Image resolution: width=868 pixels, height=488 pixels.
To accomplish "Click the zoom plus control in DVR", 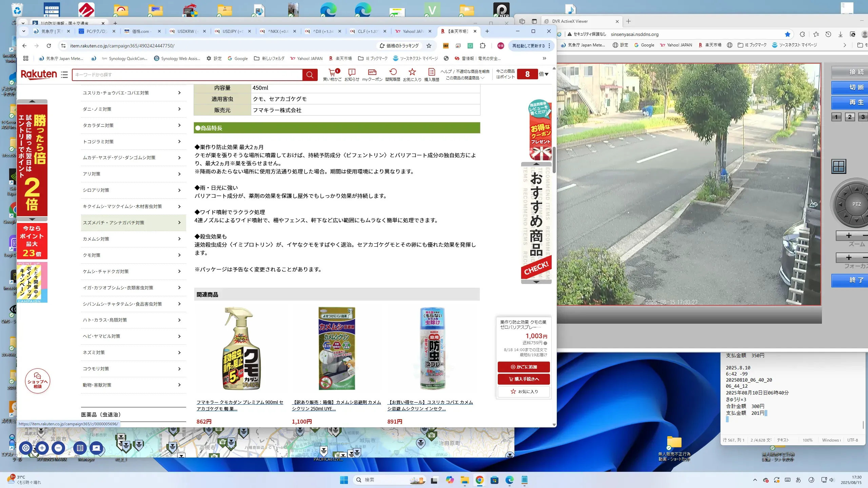I will coord(849,236).
